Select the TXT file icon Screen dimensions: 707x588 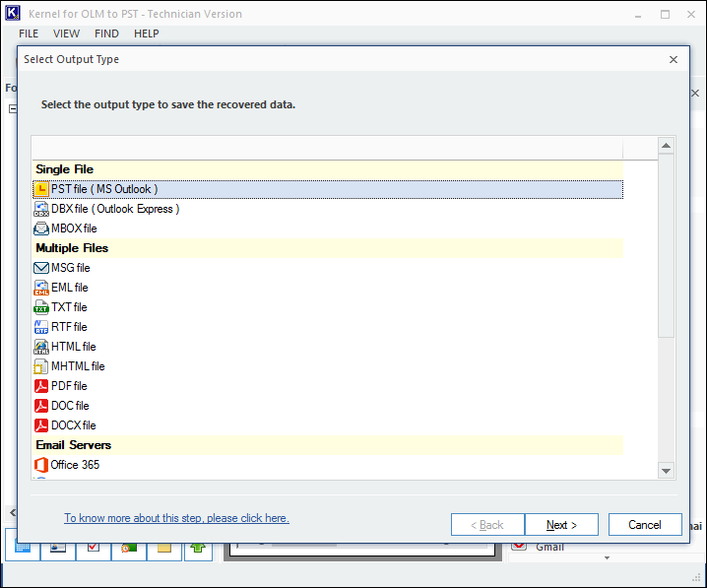[41, 307]
